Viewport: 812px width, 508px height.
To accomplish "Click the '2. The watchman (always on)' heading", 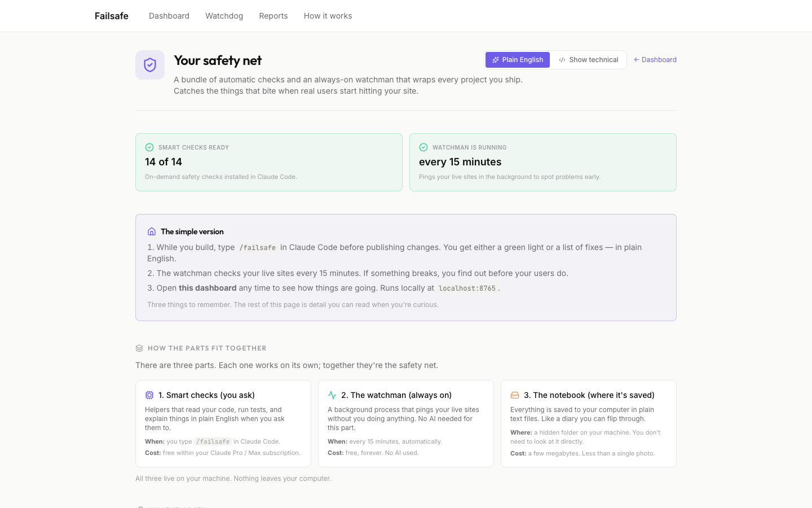I will tap(396, 395).
